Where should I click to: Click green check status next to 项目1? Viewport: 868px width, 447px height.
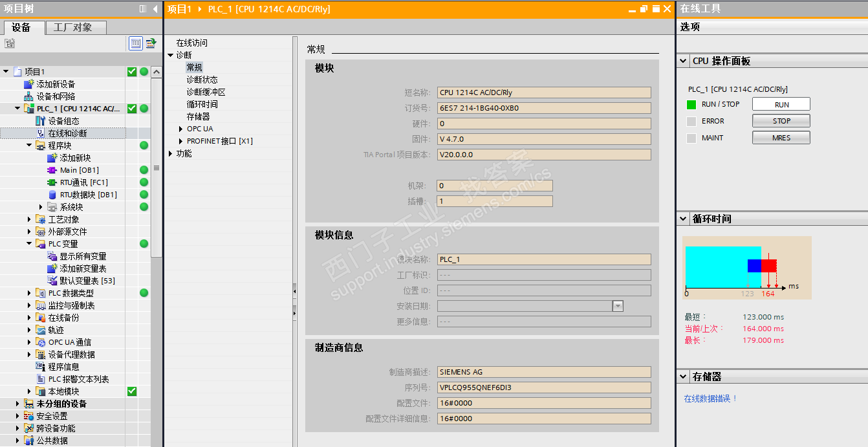tap(132, 72)
